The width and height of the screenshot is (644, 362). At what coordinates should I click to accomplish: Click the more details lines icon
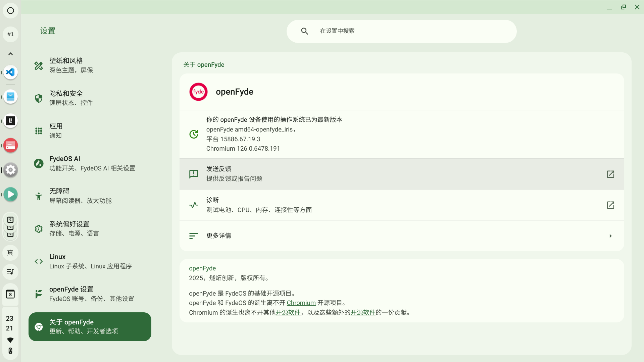tap(194, 236)
